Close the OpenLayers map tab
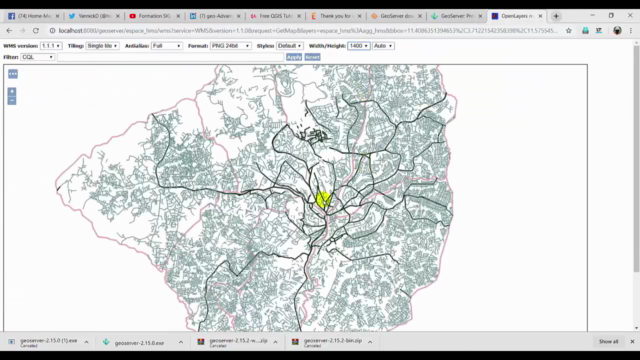This screenshot has width=640, height=360. coord(540,16)
